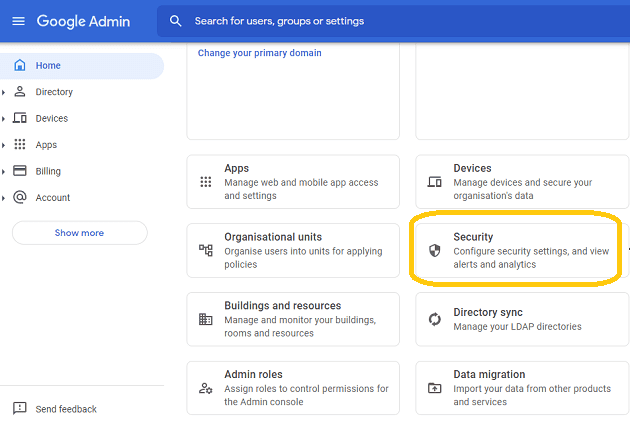The width and height of the screenshot is (630, 425).
Task: Open the Change your primary domain link
Action: (x=260, y=53)
